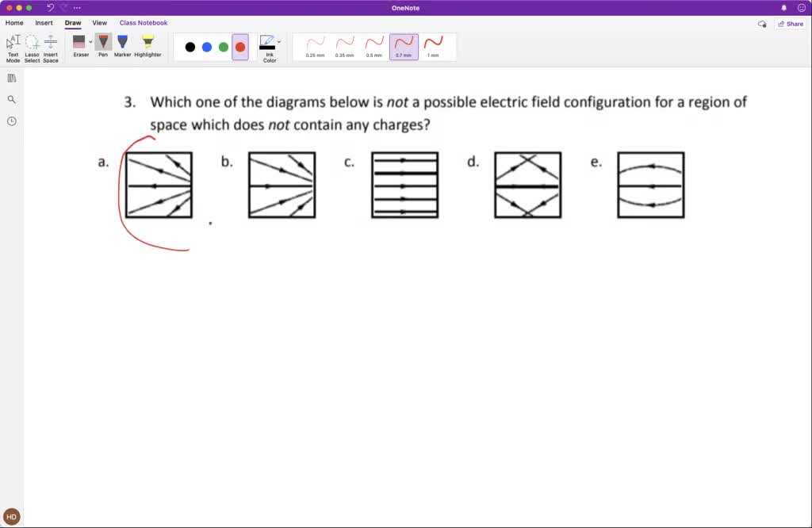Expand the Eraser options dropdown arrow
The image size is (812, 528).
click(90, 41)
